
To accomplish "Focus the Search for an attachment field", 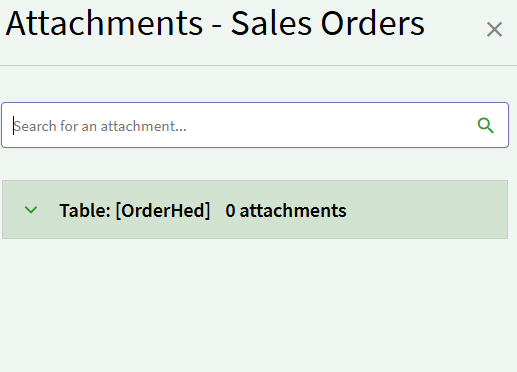I will (x=255, y=125).
